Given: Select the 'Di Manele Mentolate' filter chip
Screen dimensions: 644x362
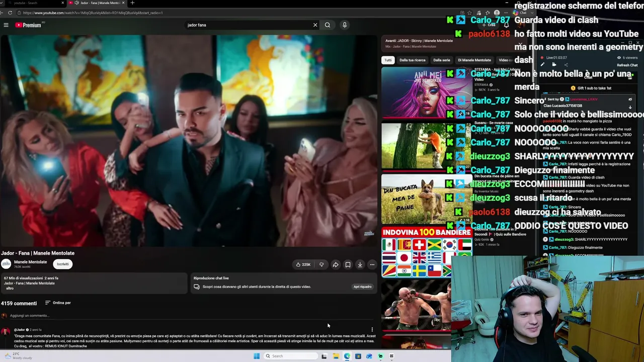Looking at the screenshot, I should 474,60.
